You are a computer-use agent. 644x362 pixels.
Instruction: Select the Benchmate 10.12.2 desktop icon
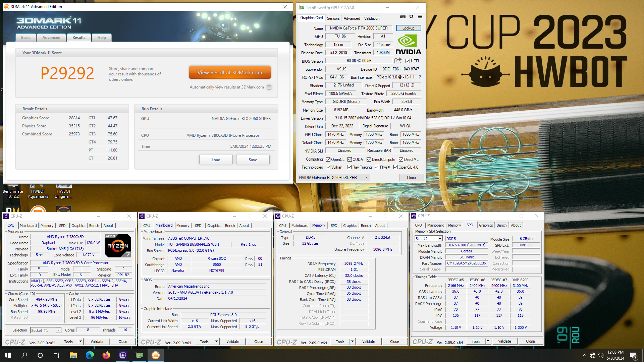(13, 192)
